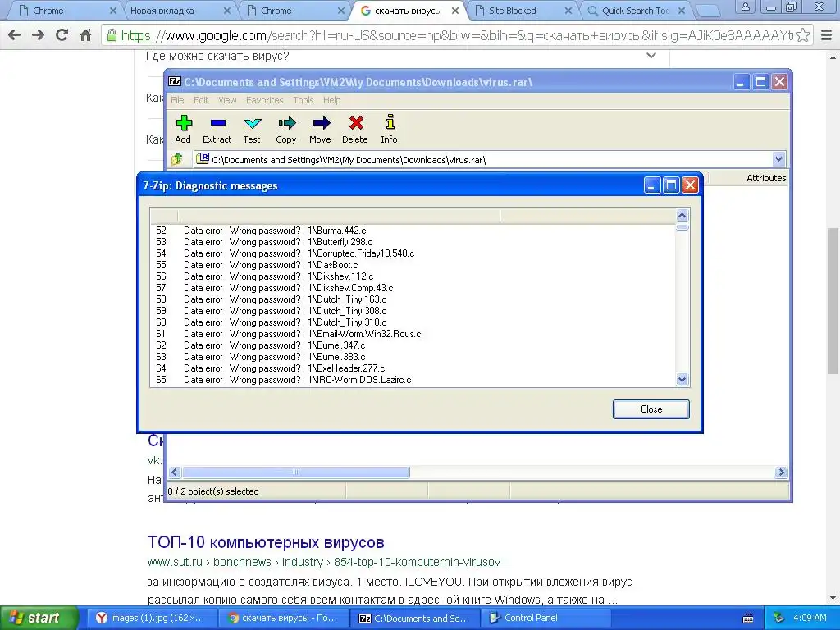840x630 pixels.
Task: Click the 7-Zip horizontal scrollbar thumb
Action: pos(295,472)
